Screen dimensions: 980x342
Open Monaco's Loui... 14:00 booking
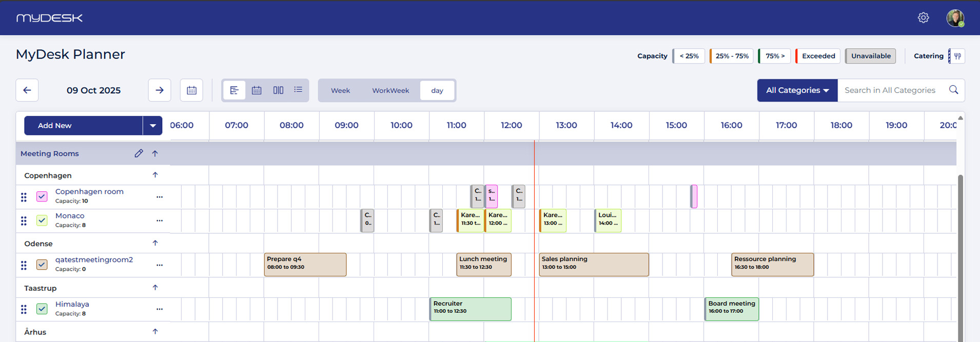pos(607,220)
